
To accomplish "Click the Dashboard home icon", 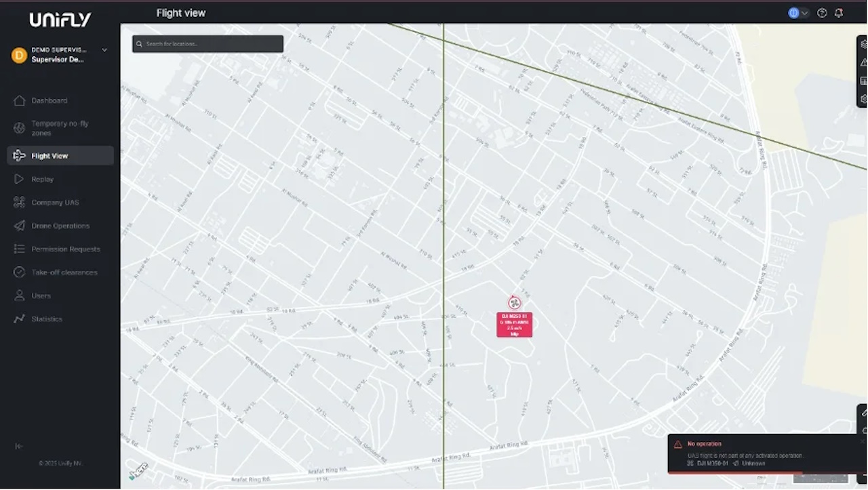I will pyautogui.click(x=19, y=100).
